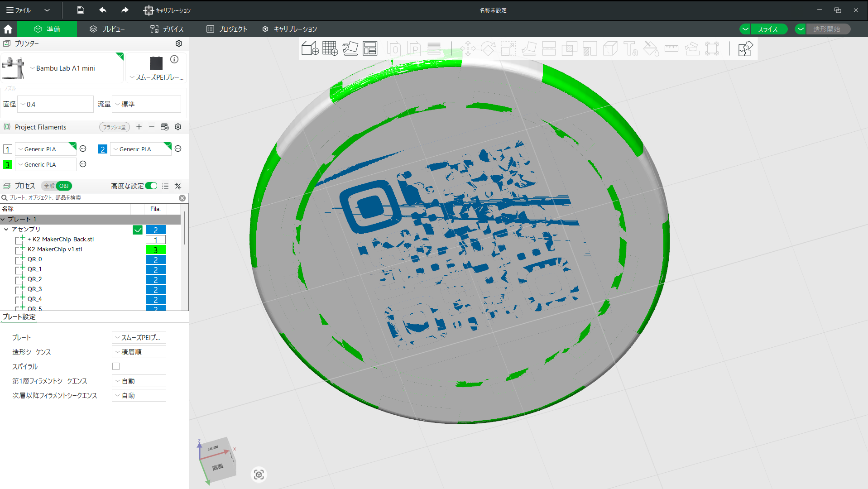Click the Arrange all objects icon

coord(370,48)
